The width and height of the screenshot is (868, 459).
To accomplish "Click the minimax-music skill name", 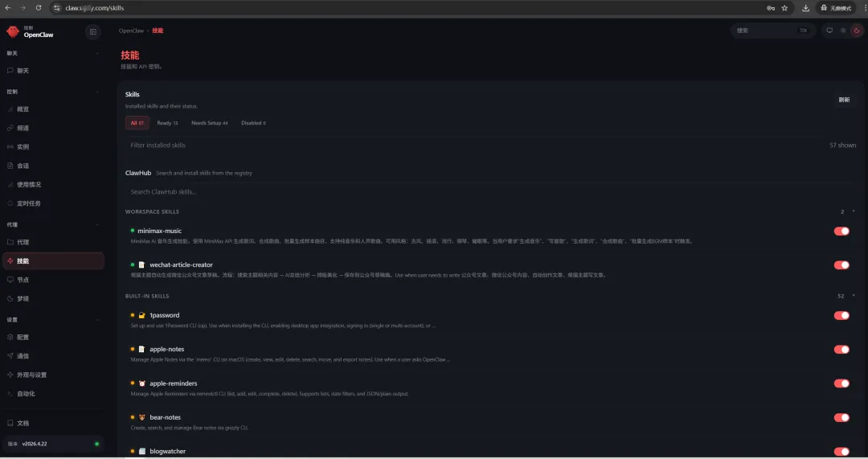I will (159, 231).
